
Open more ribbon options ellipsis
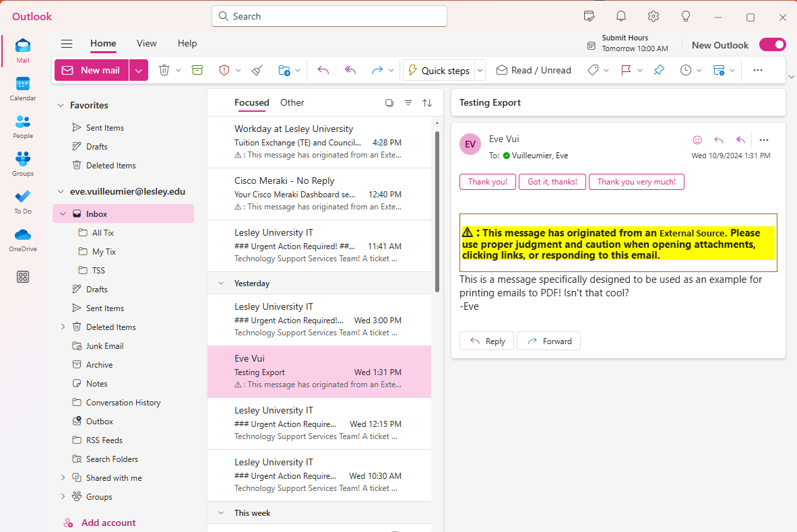click(x=758, y=70)
